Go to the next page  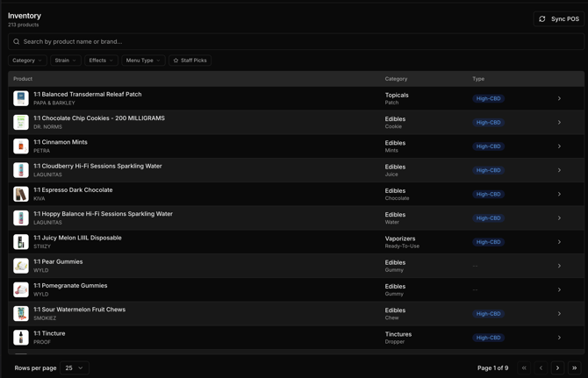[x=557, y=367]
